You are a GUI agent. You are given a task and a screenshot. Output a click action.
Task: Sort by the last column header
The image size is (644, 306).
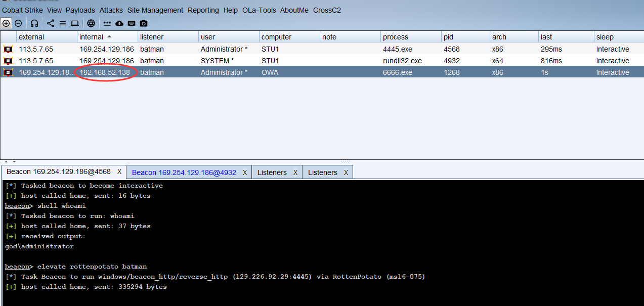coord(567,37)
